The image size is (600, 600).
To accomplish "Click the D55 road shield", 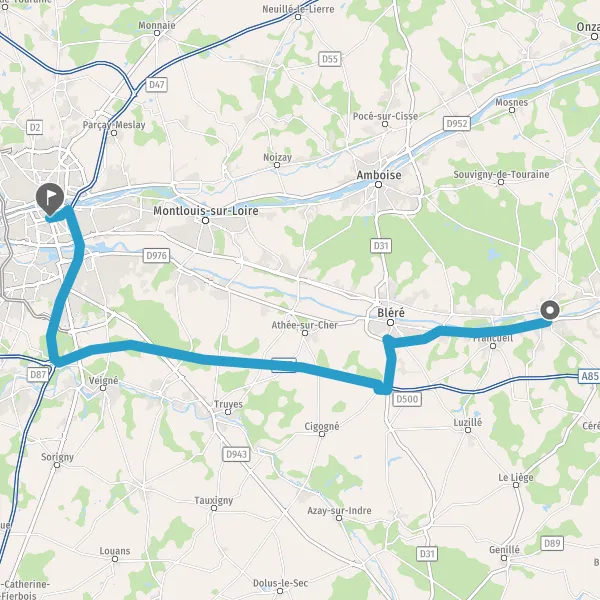I will coord(329,59).
